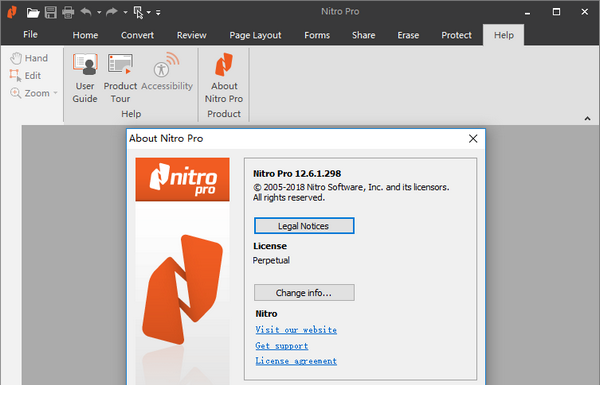The width and height of the screenshot is (600, 400).
Task: Click the Redo arrow icon
Action: click(x=111, y=12)
